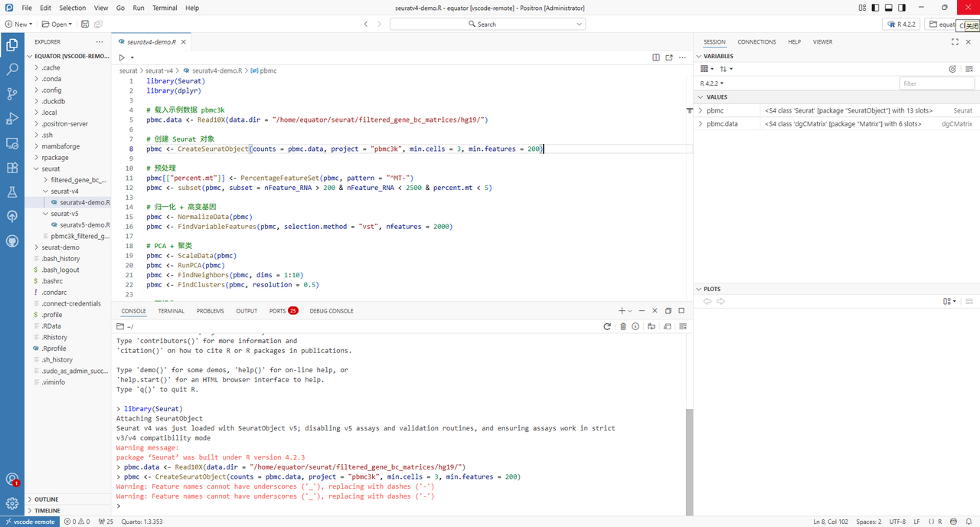
Task: Click Spaces: 2 indentation in status bar
Action: point(868,522)
